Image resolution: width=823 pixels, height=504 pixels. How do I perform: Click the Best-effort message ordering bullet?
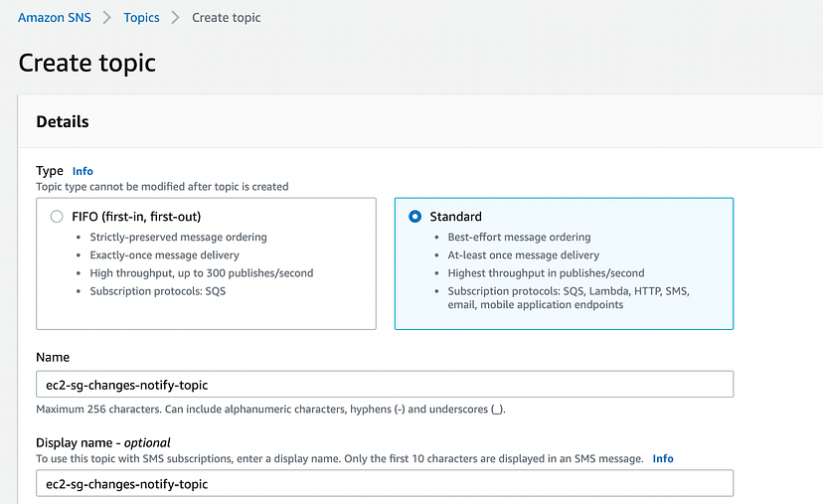coord(519,238)
